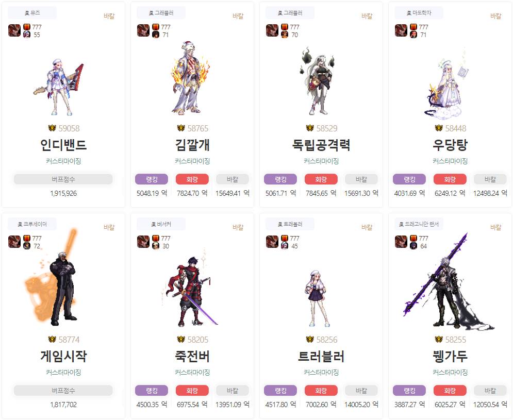Click the 뮤즈 class tag
Image resolution: width=513 pixels, height=420 pixels.
32,13
